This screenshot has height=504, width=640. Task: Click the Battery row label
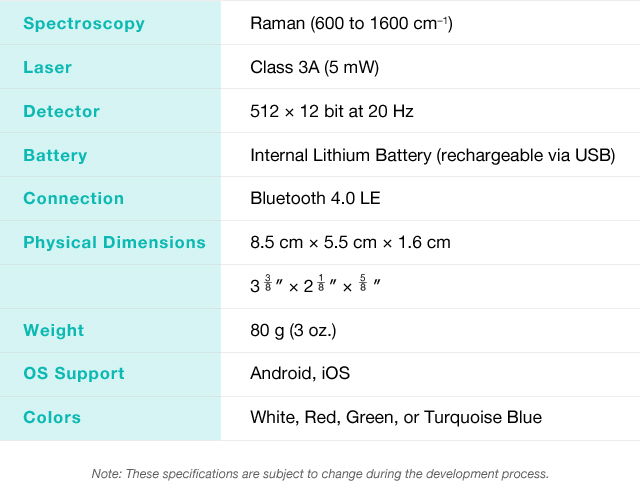coord(55,155)
